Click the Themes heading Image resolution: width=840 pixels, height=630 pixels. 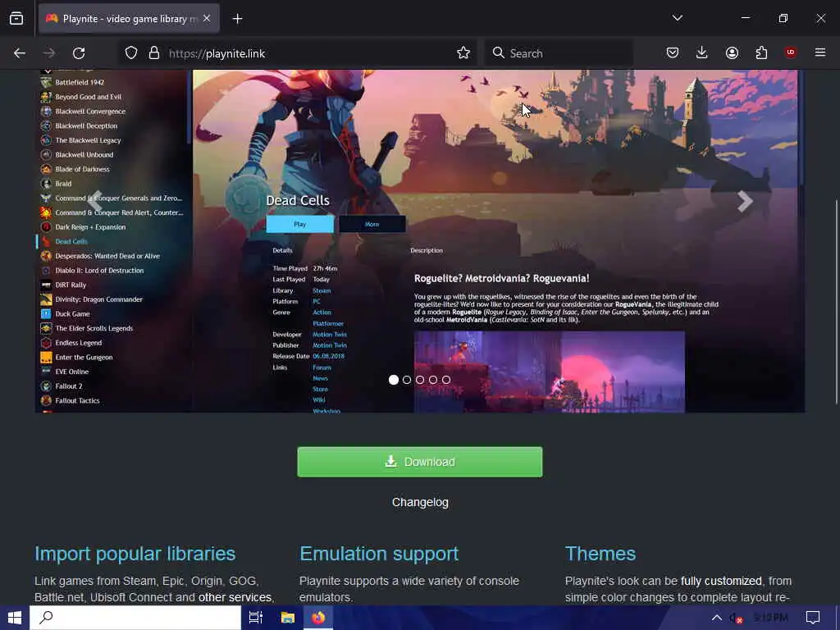click(600, 554)
